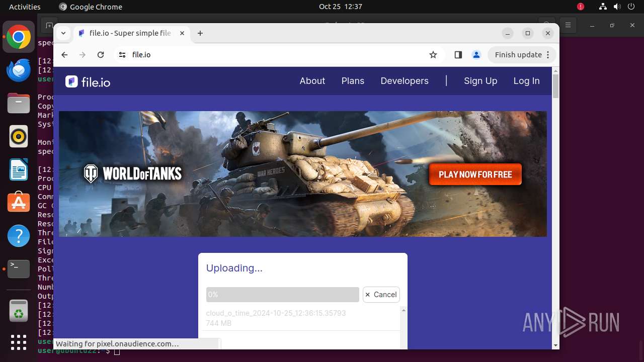
Task: Launch LibreOffice Writer from the dock
Action: pos(19,169)
